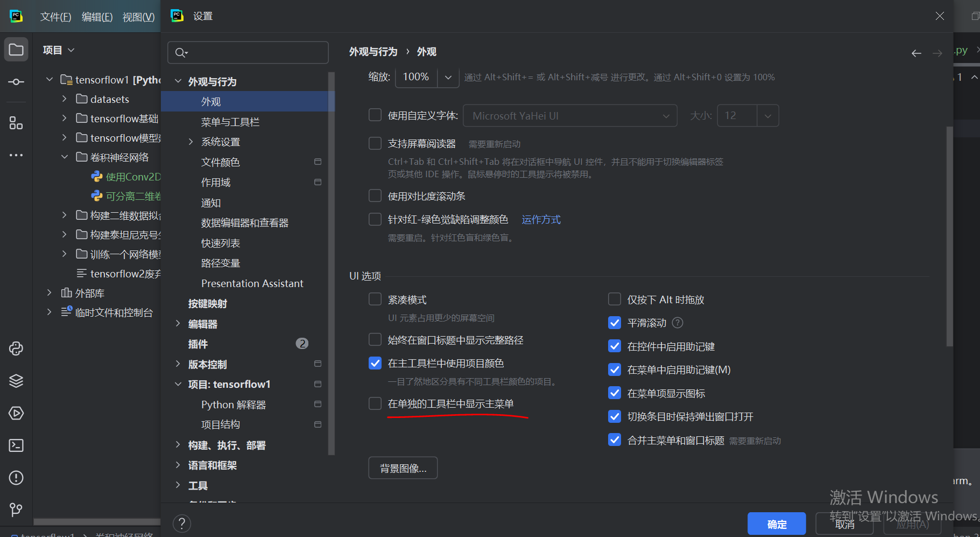Open the Structure tool window icon
980x537 pixels.
click(16, 123)
